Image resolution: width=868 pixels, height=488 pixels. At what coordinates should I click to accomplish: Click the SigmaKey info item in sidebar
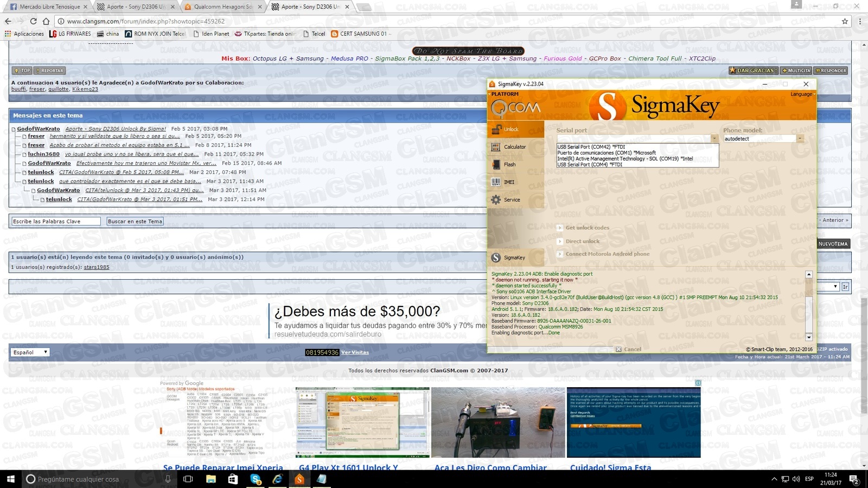click(x=515, y=258)
